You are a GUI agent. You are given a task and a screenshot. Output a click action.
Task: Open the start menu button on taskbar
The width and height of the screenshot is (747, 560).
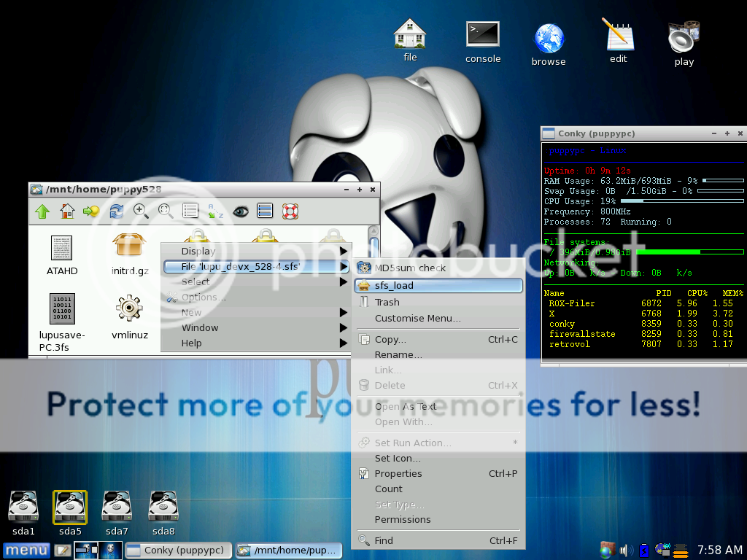pyautogui.click(x=26, y=550)
